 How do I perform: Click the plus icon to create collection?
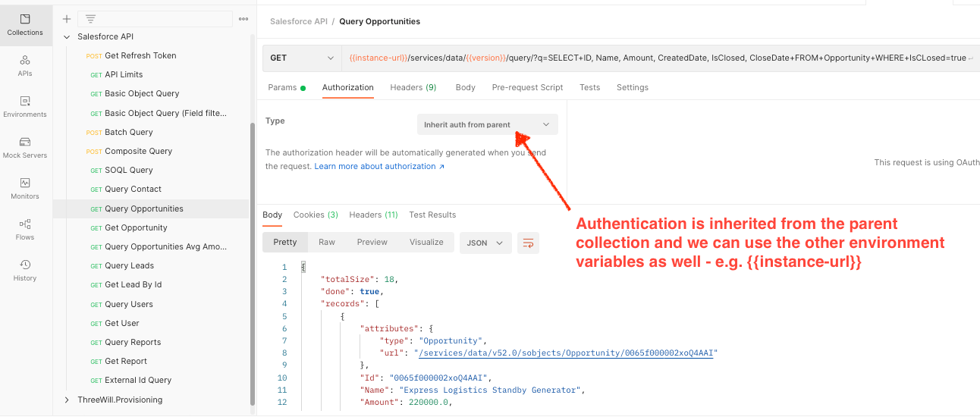[x=67, y=19]
